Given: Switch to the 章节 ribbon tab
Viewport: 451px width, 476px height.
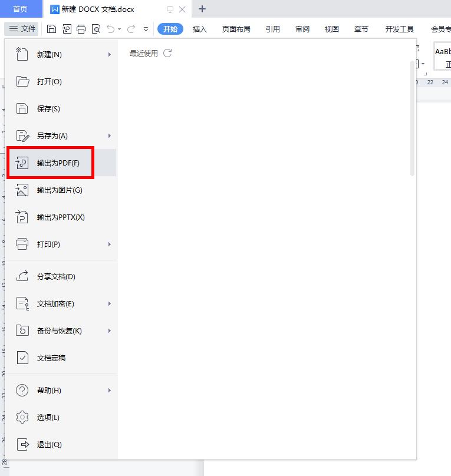Looking at the screenshot, I should coord(361,29).
